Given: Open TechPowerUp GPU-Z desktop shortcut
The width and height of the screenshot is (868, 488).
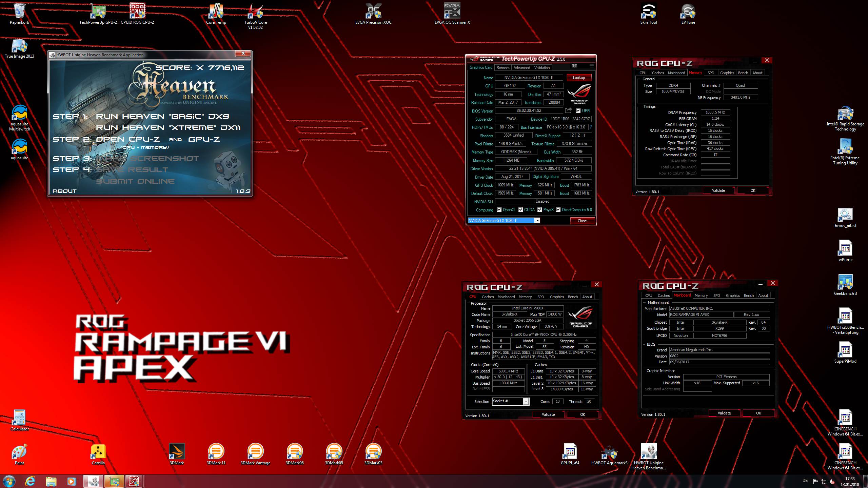Looking at the screenshot, I should pos(98,14).
